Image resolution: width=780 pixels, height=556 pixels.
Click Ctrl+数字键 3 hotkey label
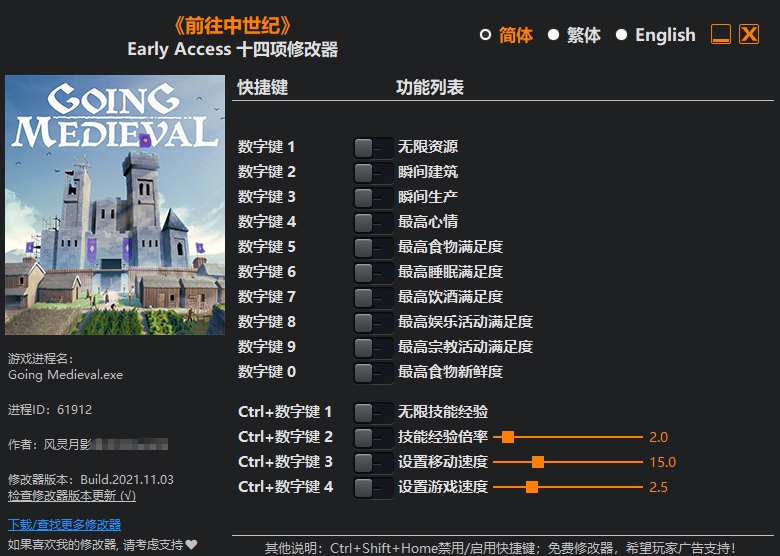click(x=286, y=462)
